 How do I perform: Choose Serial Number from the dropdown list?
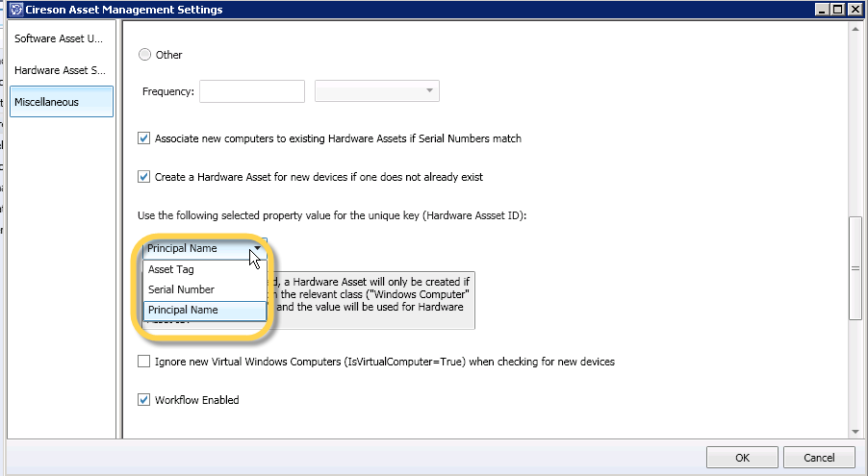(x=181, y=289)
